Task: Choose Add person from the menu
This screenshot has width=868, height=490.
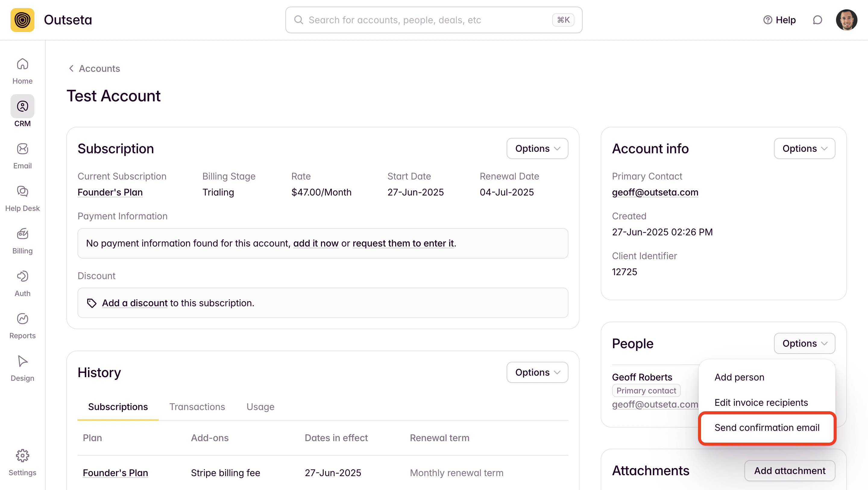Action: pyautogui.click(x=739, y=377)
